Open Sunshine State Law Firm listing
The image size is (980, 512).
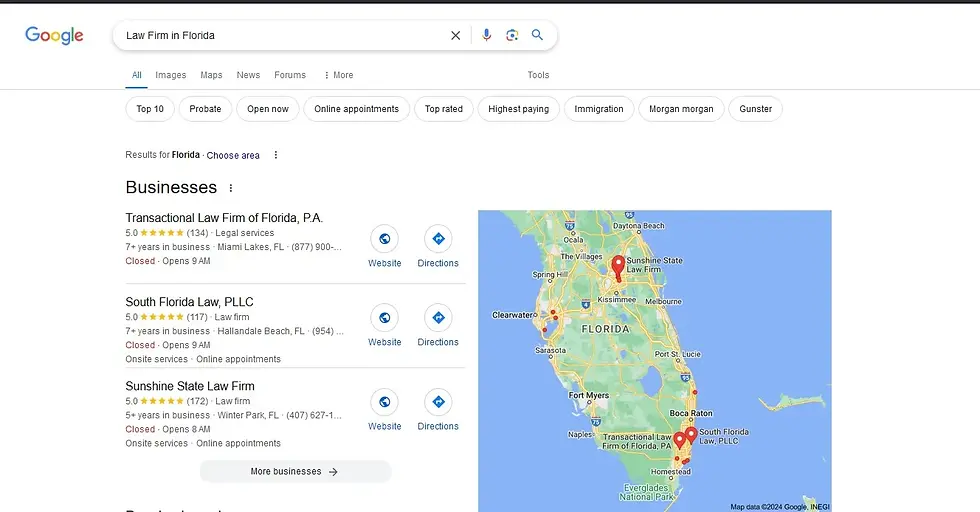190,386
